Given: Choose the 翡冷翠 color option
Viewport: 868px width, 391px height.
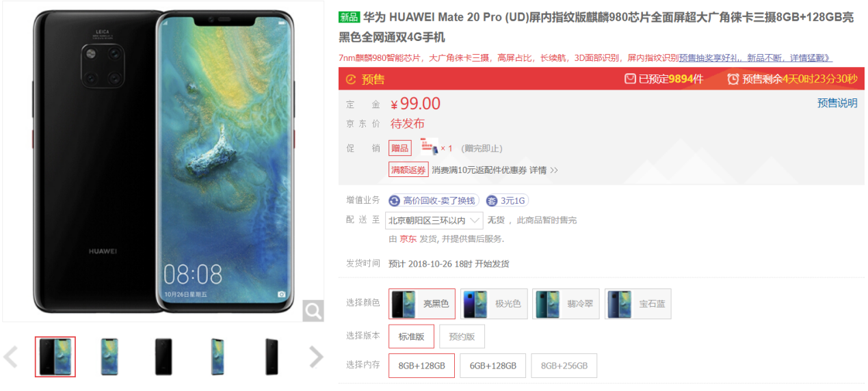Looking at the screenshot, I should [566, 304].
